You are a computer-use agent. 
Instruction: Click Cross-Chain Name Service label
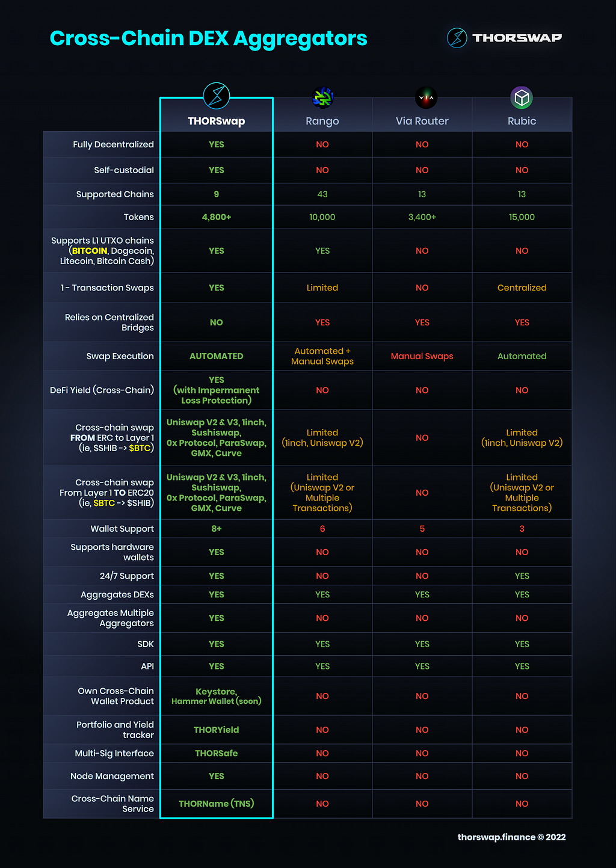click(112, 804)
